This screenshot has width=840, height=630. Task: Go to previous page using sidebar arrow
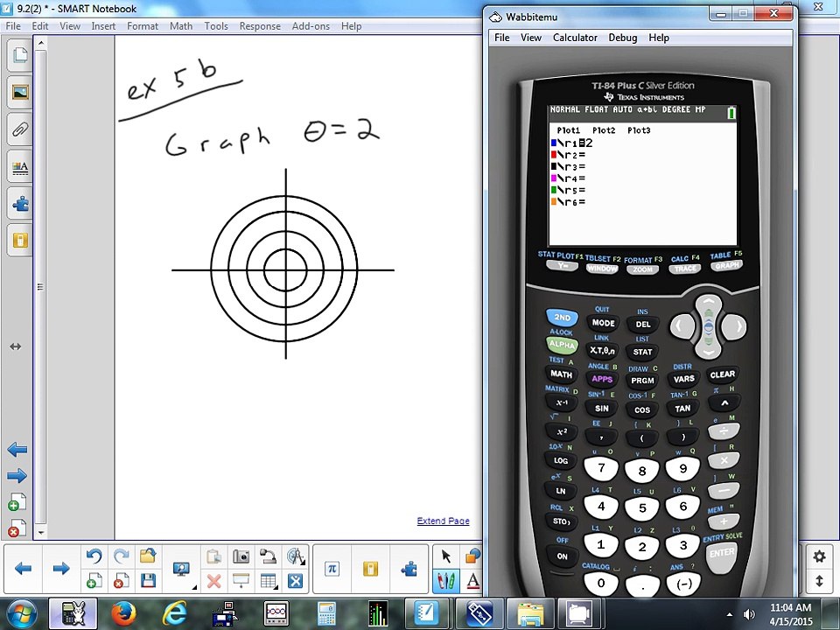click(x=17, y=449)
